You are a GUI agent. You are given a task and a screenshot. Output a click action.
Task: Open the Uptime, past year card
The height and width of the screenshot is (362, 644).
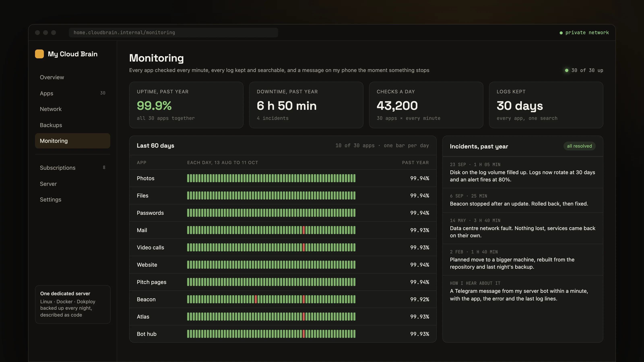click(186, 105)
